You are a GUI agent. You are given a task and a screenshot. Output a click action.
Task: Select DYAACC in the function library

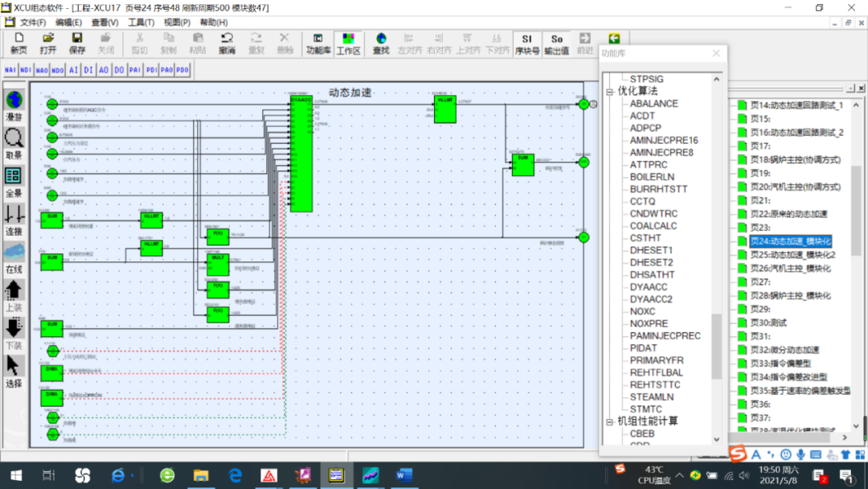[x=649, y=287]
